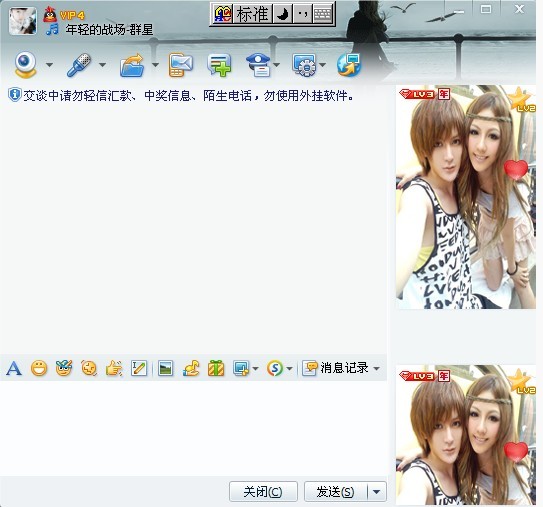Image resolution: width=543 pixels, height=507 pixels.
Task: Click the red heart on lower image
Action: [x=516, y=451]
